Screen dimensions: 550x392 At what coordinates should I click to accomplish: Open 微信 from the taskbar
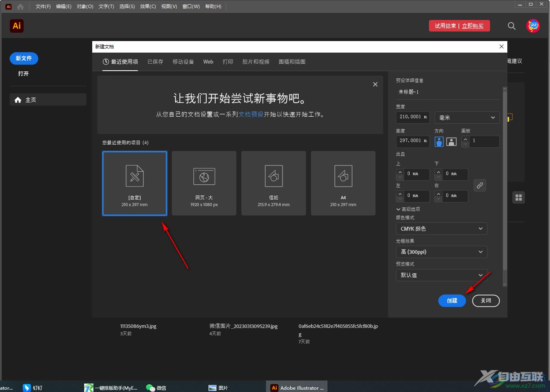click(156, 388)
